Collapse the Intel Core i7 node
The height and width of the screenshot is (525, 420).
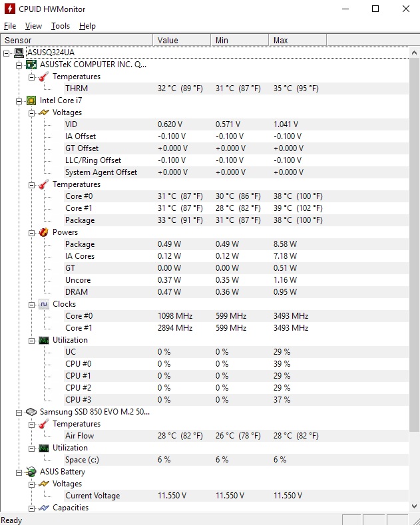pos(19,101)
